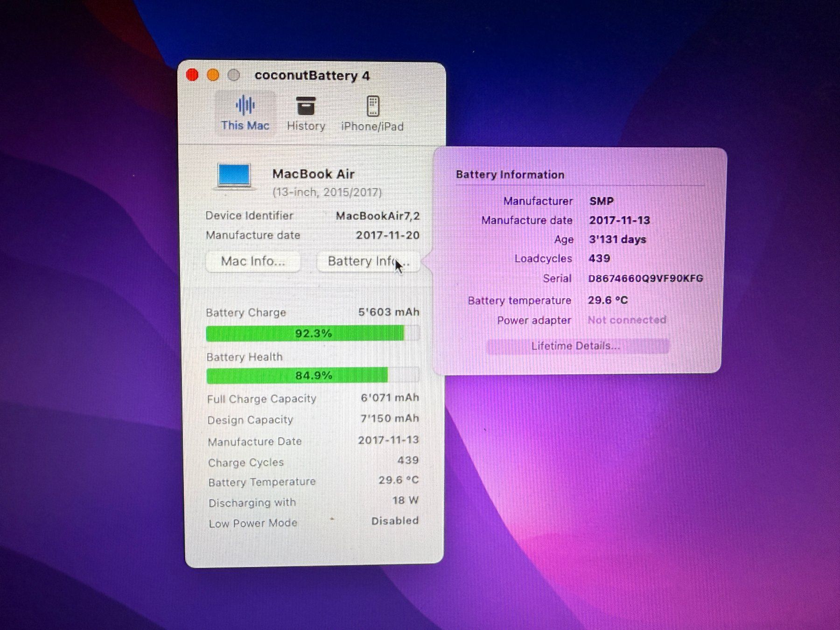Open the Mac Info... button
Screen dimensions: 840x630
(x=253, y=261)
